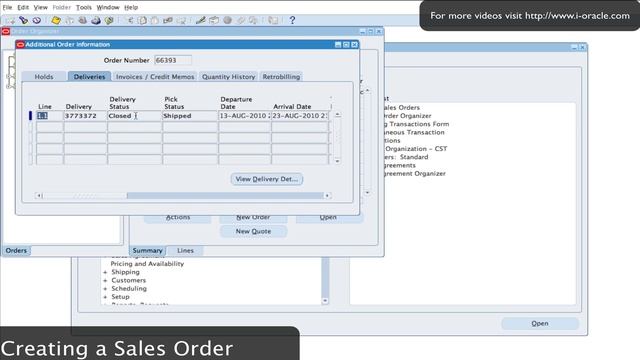Click Navigator function list scroll down arrow
640x360 pixels.
[325, 301]
